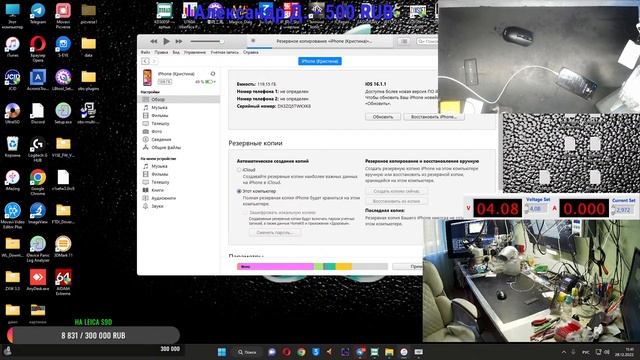Click the Создать копию сейчас button
The image size is (640, 360).
click(396, 191)
